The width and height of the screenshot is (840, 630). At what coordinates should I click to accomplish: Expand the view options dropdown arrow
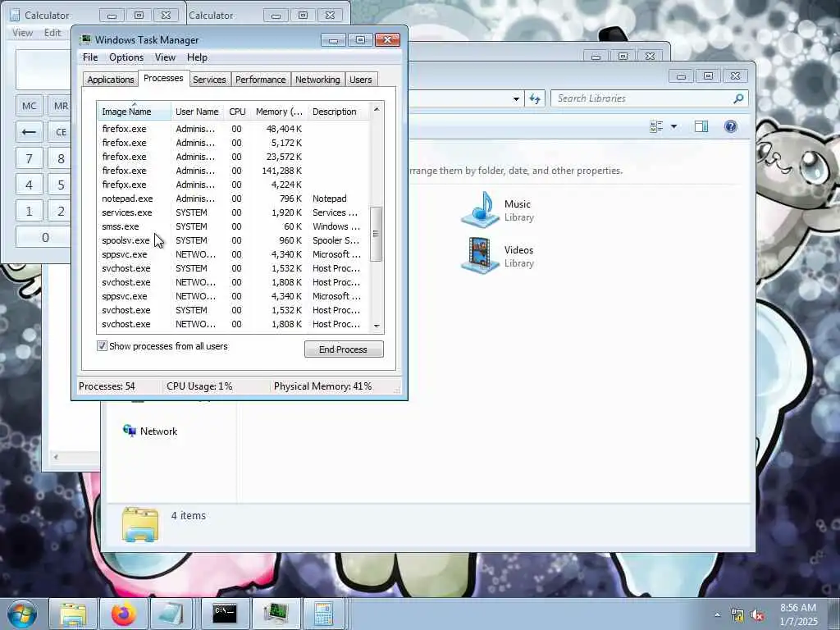point(674,126)
